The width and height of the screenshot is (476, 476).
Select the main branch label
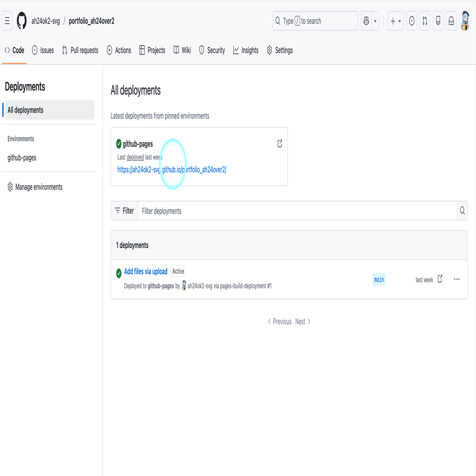click(379, 279)
